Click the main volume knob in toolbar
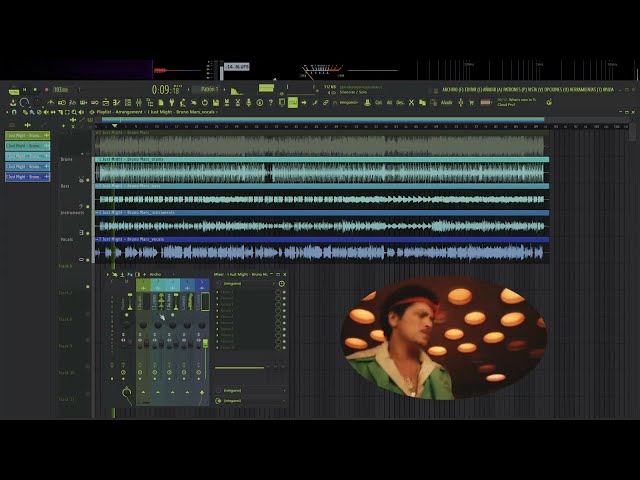Screen dimensions: 640x480 tap(24, 102)
